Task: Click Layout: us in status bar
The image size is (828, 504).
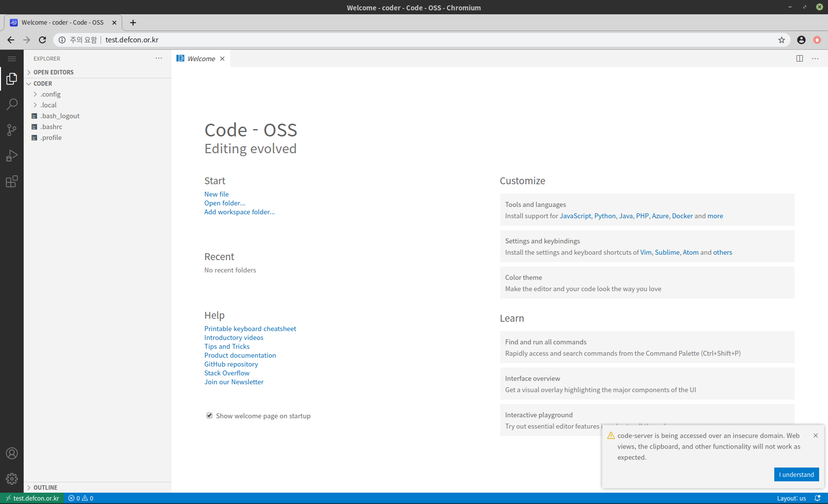Action: [x=792, y=498]
